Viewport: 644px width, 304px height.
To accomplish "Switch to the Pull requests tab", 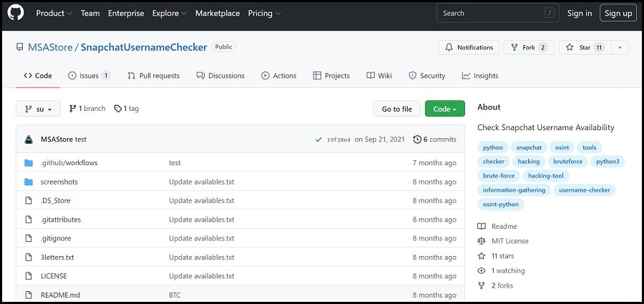I will (154, 76).
